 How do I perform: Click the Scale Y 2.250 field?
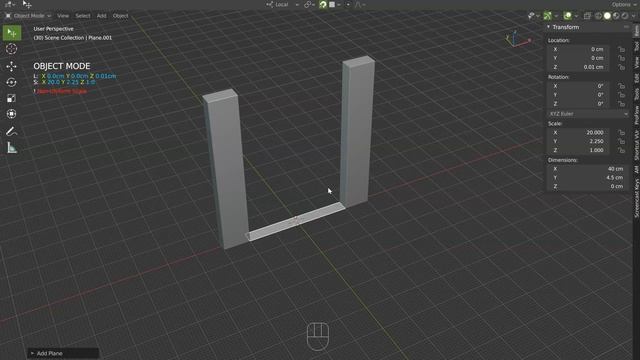(578, 141)
